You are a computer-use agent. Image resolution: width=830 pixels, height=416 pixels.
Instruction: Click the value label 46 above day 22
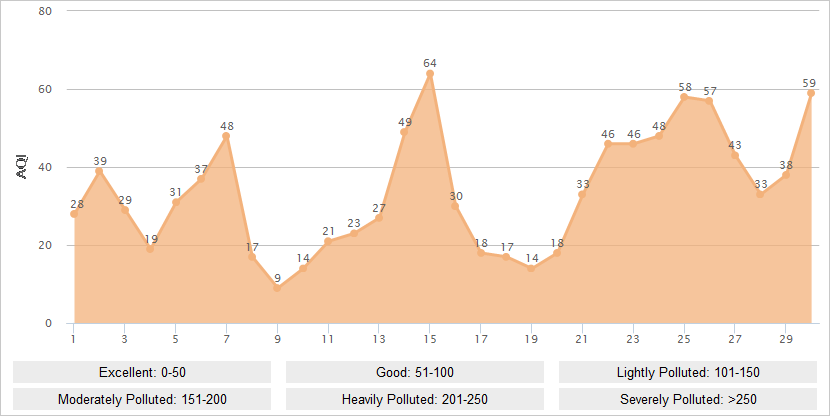coord(608,134)
